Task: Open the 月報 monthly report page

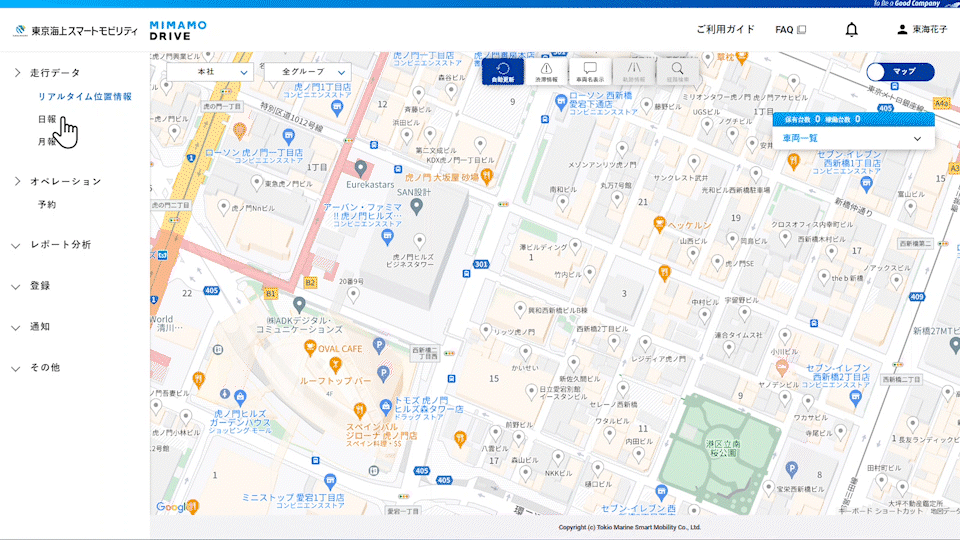Action: [47, 141]
